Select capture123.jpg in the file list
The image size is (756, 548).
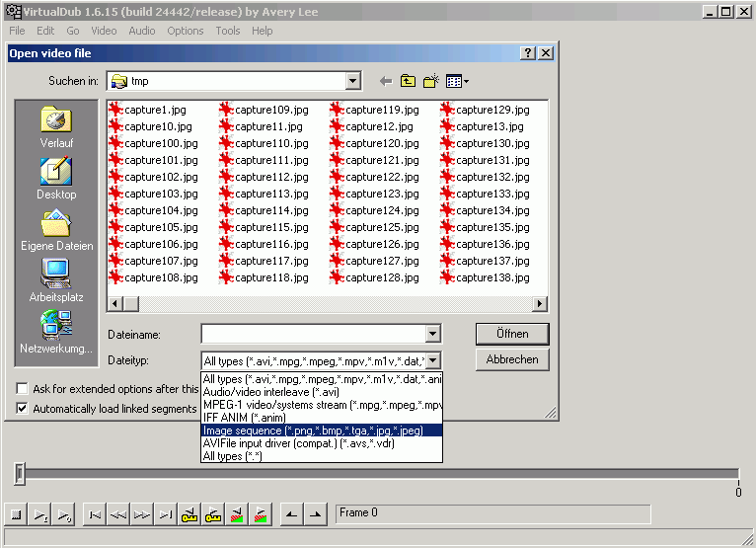[375, 194]
